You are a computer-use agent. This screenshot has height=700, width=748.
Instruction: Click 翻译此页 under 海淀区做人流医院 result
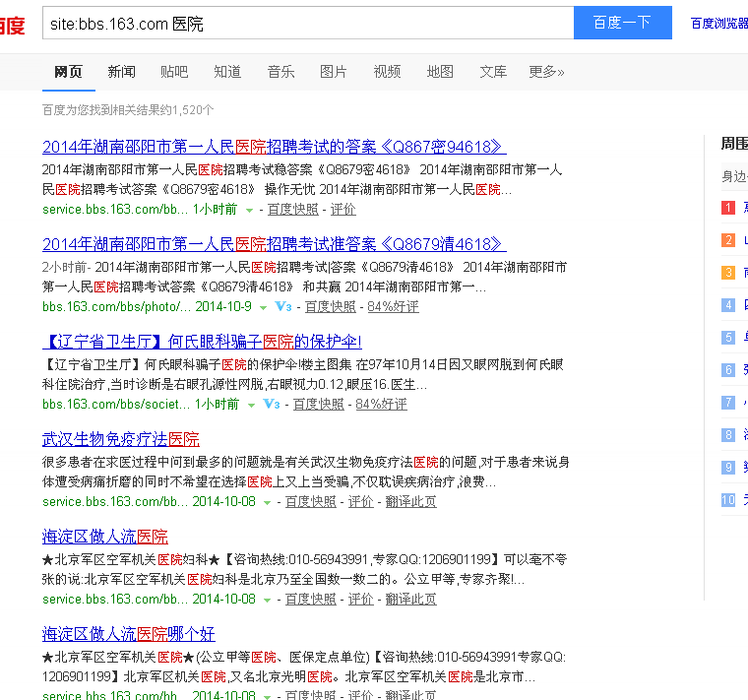[x=410, y=599]
